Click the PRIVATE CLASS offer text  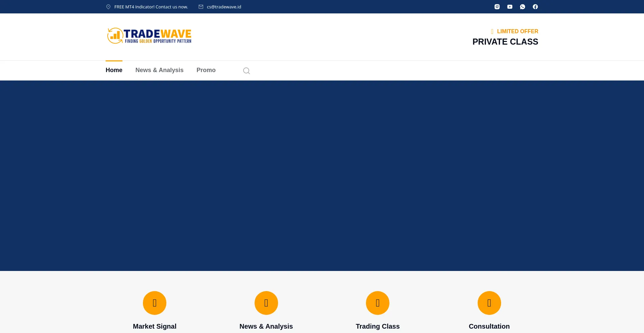(x=505, y=42)
